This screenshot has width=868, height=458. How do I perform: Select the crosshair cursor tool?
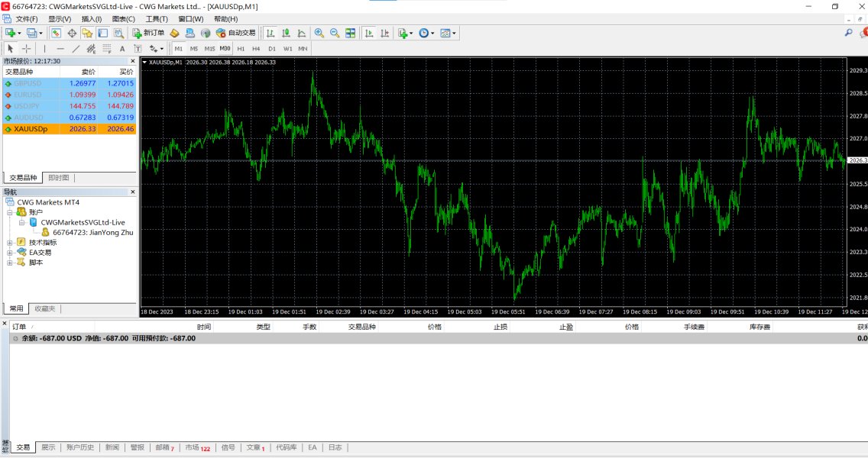tap(27, 48)
